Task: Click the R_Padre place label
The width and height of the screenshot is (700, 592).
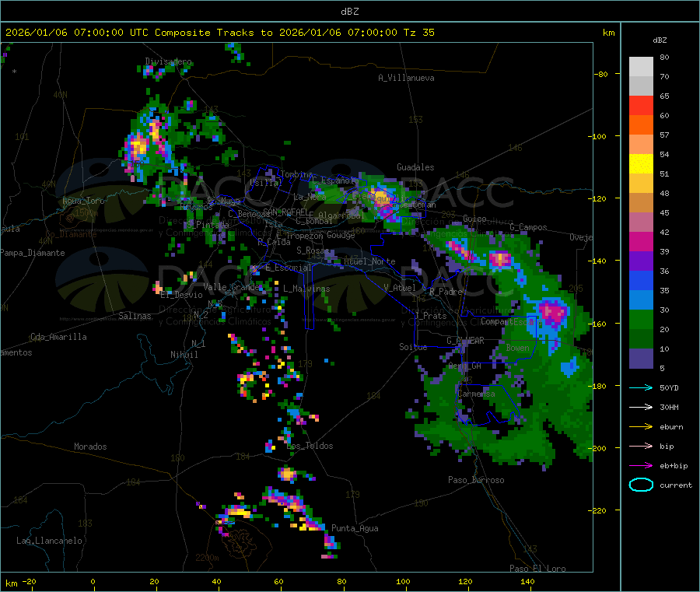Action: [446, 292]
